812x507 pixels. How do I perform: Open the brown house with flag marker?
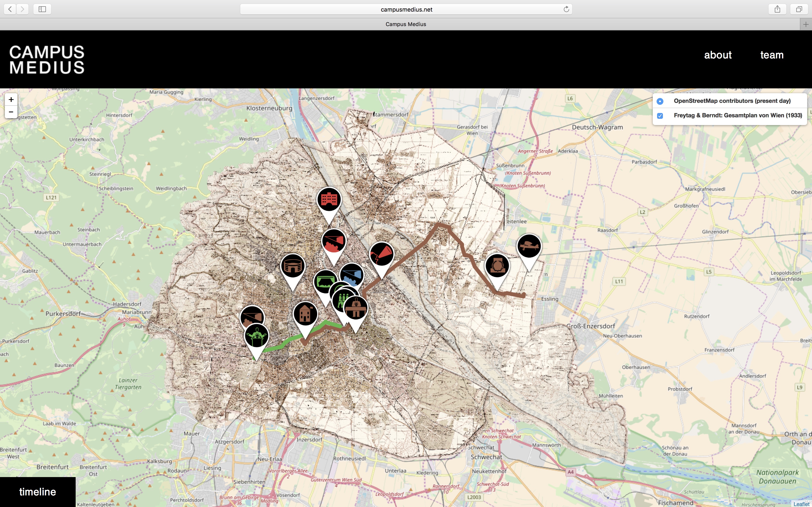[305, 314]
